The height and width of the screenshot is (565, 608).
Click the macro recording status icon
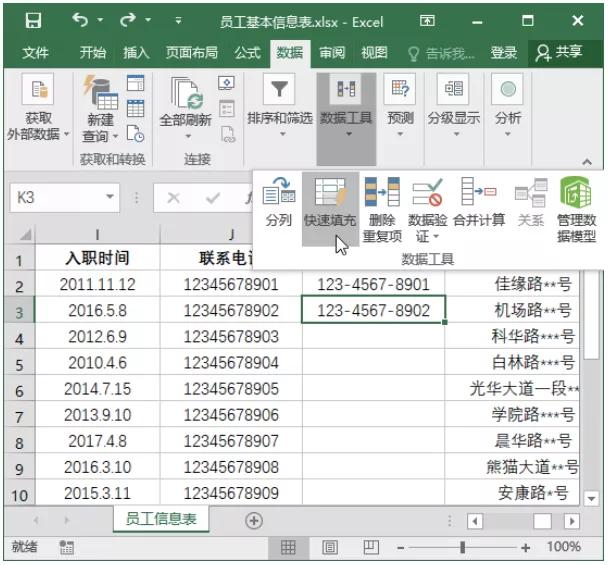(x=66, y=547)
